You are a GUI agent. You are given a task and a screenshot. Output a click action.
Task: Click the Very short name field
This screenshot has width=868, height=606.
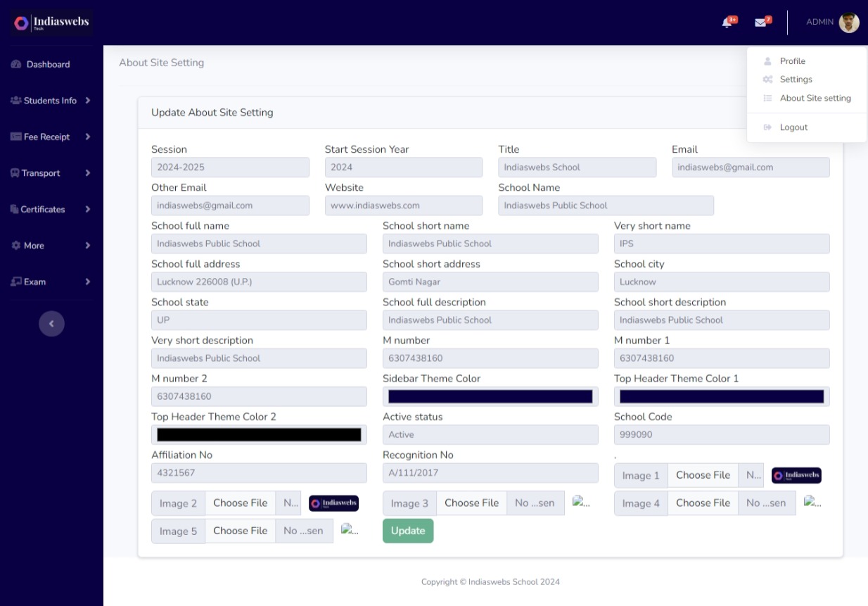coord(722,244)
